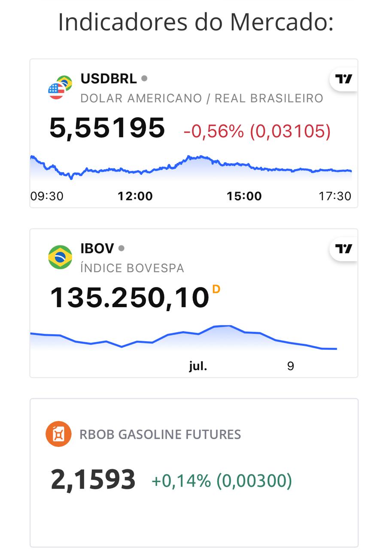Click the jul. label on IBOV chart
The image size is (392, 550).
click(198, 366)
